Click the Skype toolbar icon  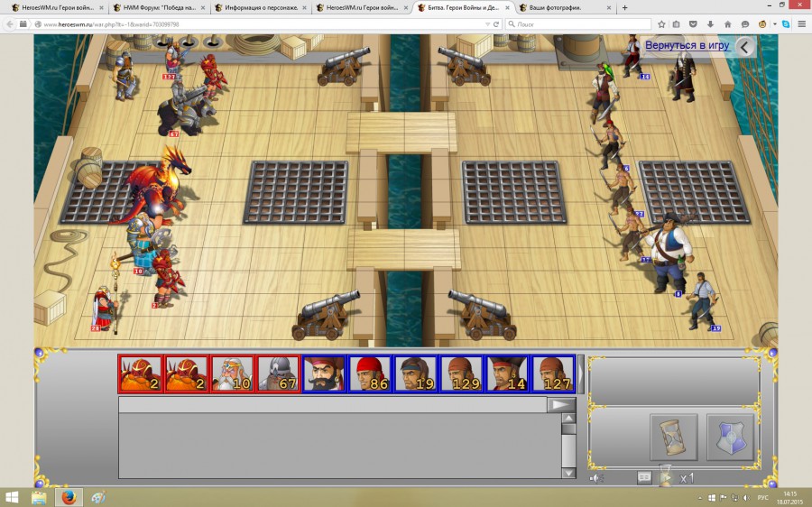(x=786, y=24)
